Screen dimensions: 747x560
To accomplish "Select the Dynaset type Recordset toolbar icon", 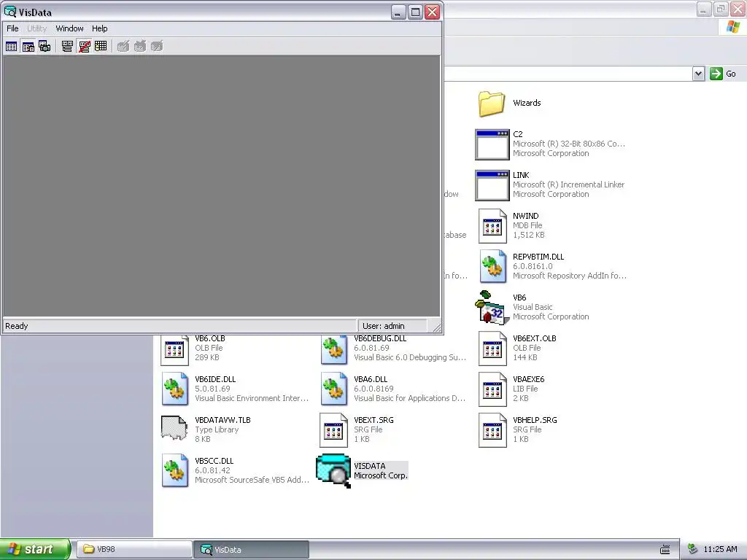I will [x=28, y=46].
